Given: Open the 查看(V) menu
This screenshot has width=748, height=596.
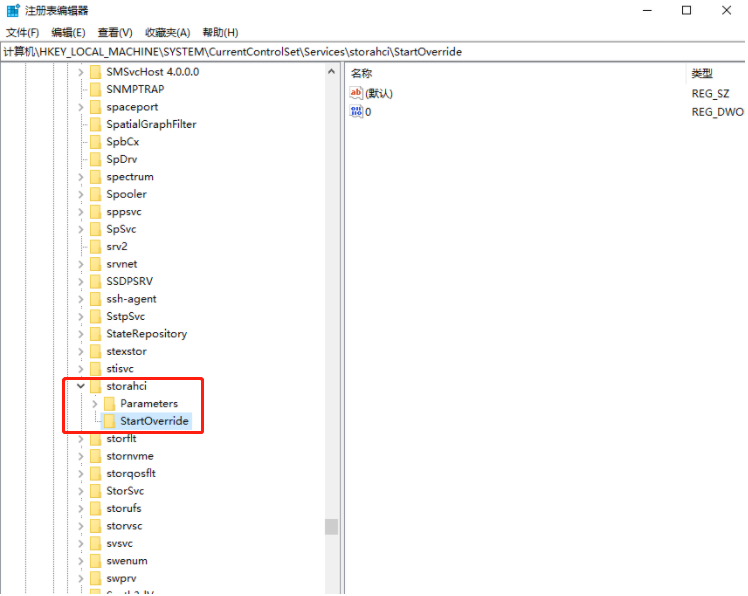Looking at the screenshot, I should pyautogui.click(x=115, y=33).
